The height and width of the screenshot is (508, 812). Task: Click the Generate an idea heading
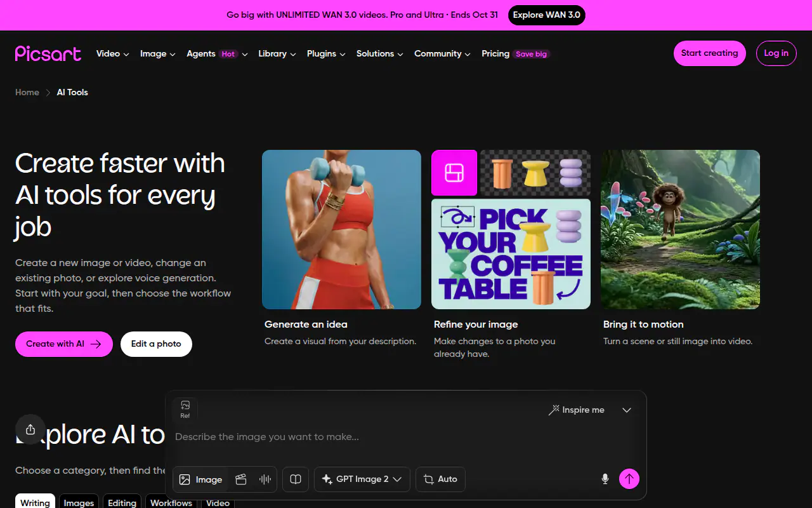tap(306, 324)
